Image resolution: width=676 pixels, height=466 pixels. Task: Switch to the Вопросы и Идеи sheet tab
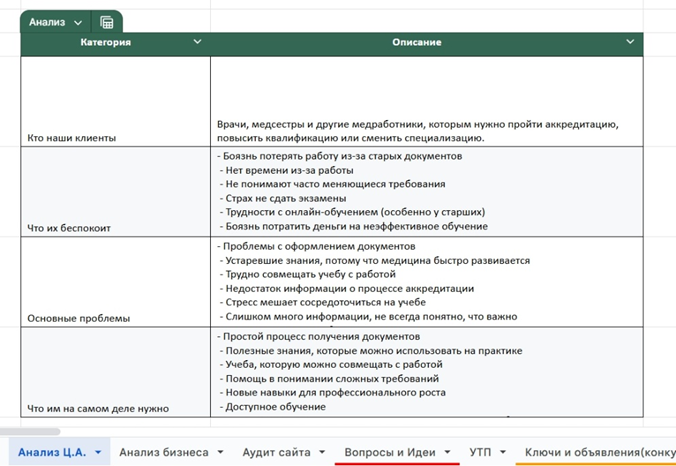[390, 452]
